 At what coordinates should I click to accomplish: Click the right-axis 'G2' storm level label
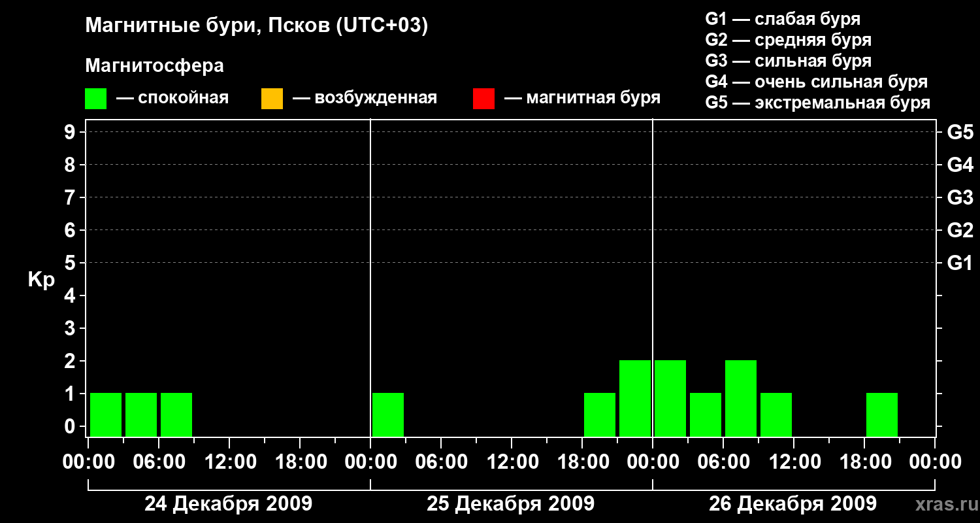pyautogui.click(x=960, y=230)
